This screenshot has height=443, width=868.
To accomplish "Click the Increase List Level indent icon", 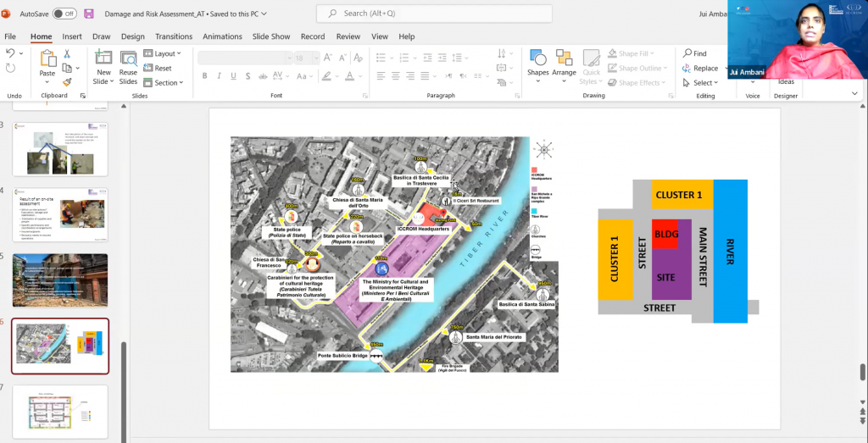I will pos(442,58).
